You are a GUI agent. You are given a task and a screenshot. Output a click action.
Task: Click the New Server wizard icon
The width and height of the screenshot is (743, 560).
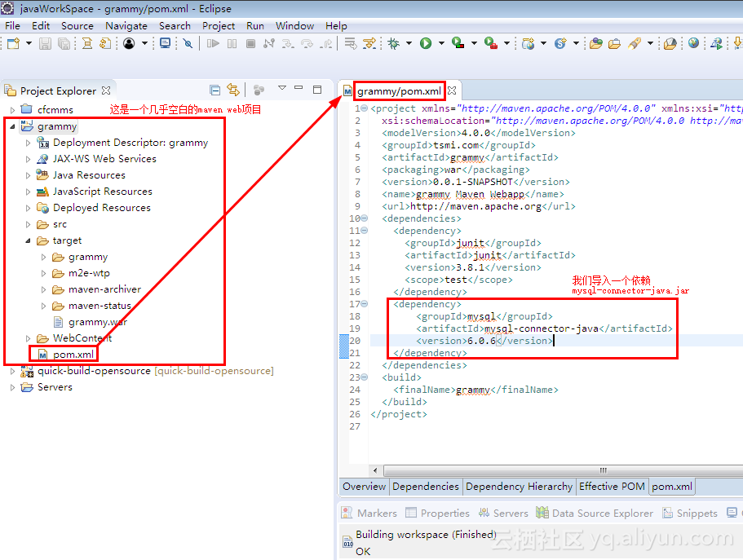click(528, 43)
